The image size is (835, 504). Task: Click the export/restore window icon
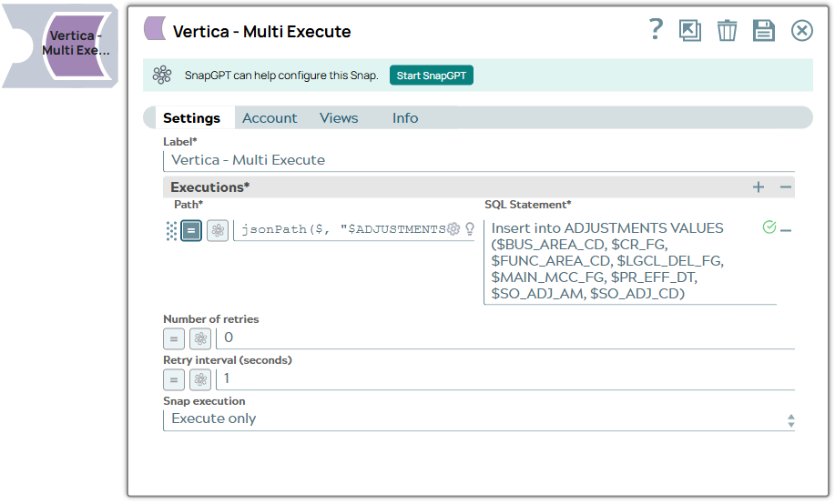[x=689, y=30]
